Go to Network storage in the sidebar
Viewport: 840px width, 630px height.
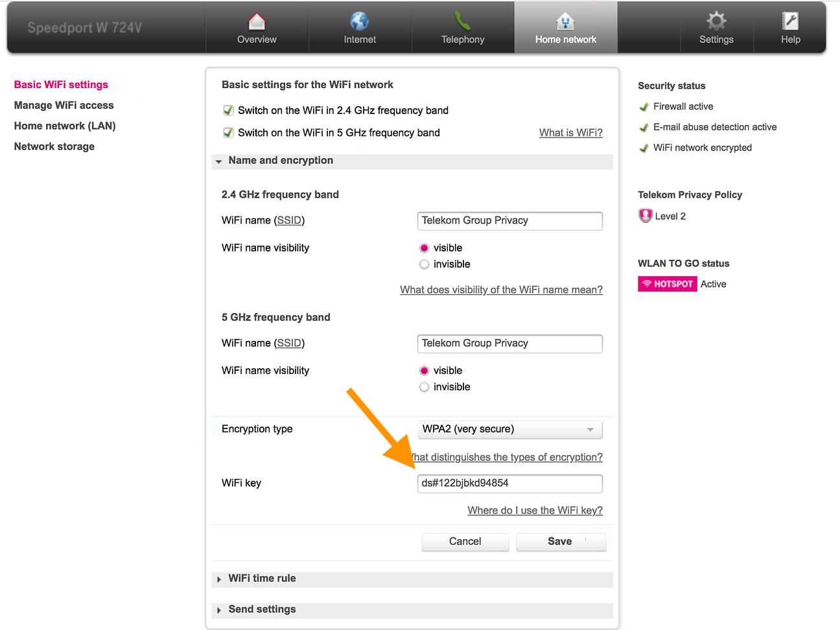(54, 146)
